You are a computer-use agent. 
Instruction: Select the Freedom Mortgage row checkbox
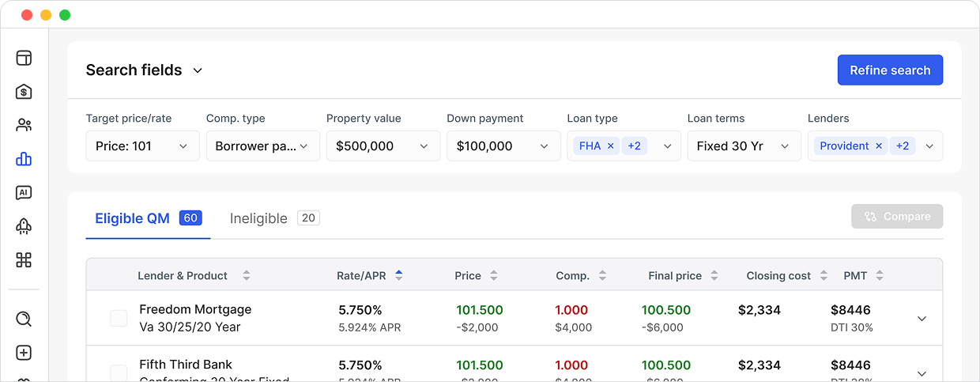click(x=119, y=319)
